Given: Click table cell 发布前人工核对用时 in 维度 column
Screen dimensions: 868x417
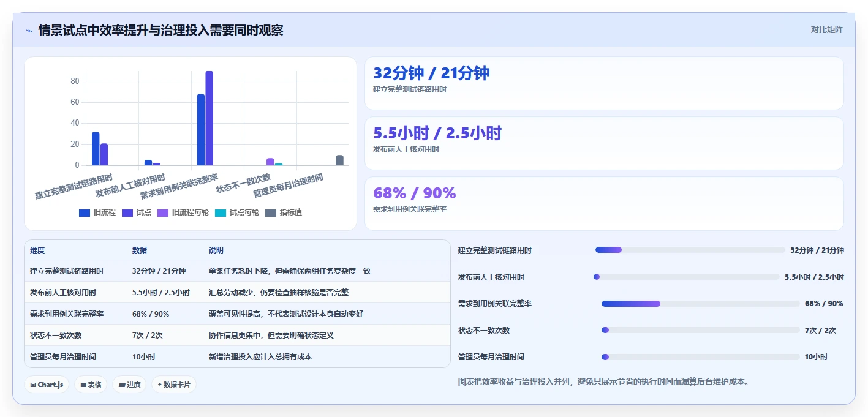Looking at the screenshot, I should pyautogui.click(x=63, y=293).
